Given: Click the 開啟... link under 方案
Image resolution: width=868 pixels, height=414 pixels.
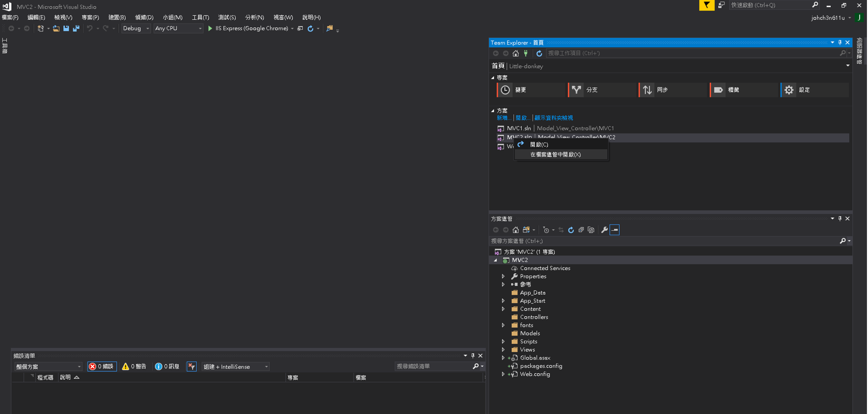Looking at the screenshot, I should 522,118.
